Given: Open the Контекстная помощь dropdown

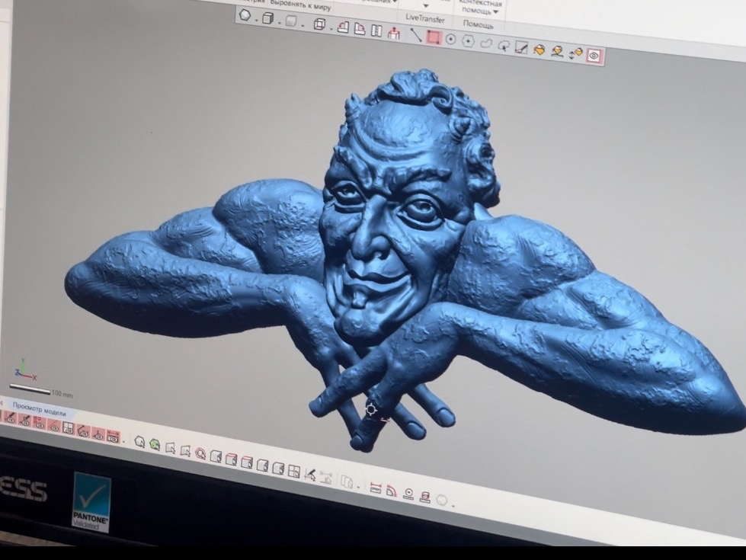Looking at the screenshot, I should [x=479, y=8].
